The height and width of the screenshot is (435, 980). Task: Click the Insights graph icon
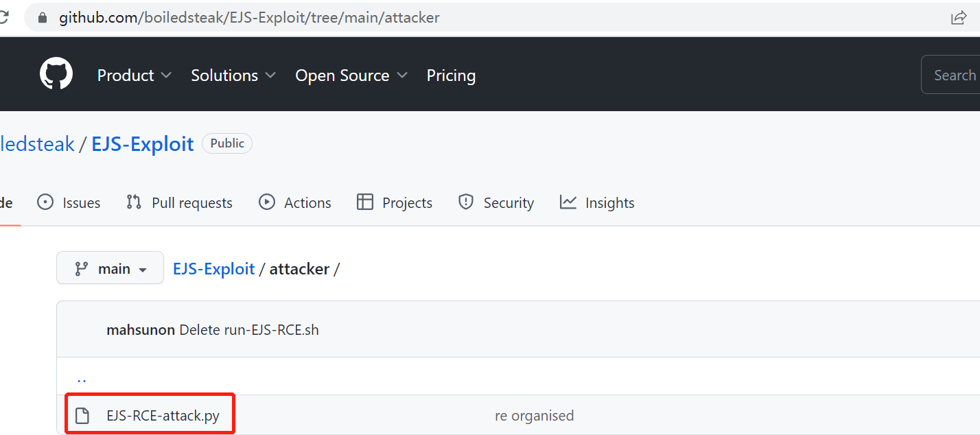568,202
